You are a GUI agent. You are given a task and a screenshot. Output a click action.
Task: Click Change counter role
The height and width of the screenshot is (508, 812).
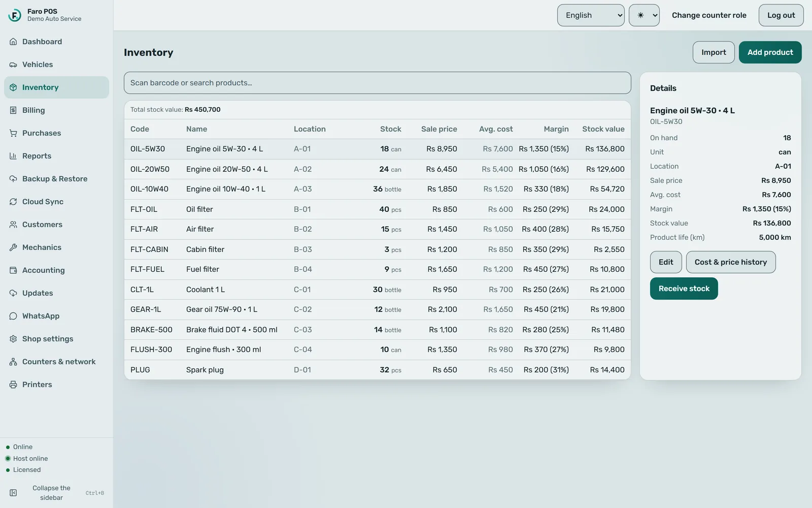tap(709, 15)
